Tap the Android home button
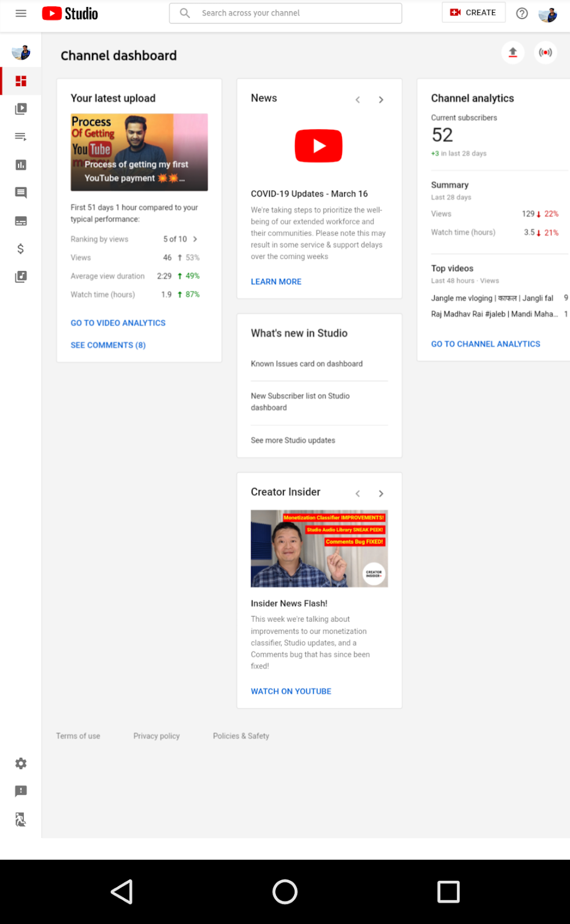 pos(285,892)
